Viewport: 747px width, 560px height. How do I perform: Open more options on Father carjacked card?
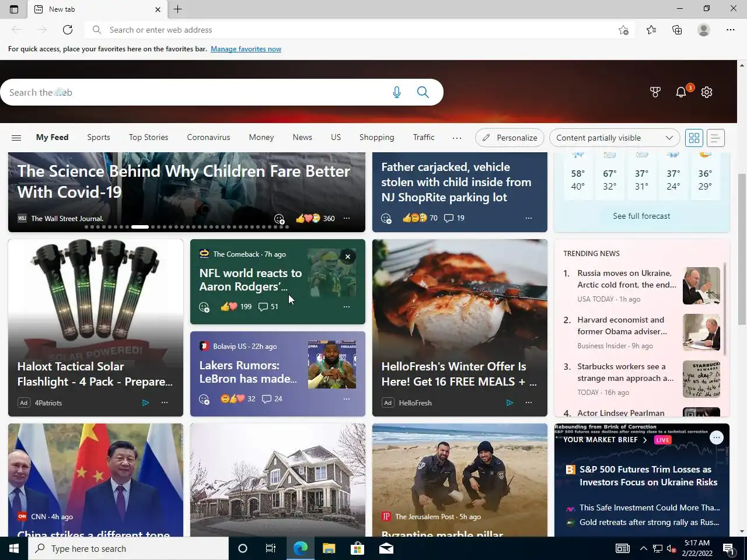click(x=529, y=218)
